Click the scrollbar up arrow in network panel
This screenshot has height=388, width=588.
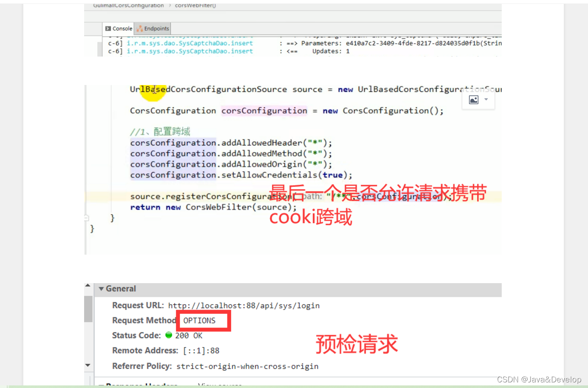point(88,286)
